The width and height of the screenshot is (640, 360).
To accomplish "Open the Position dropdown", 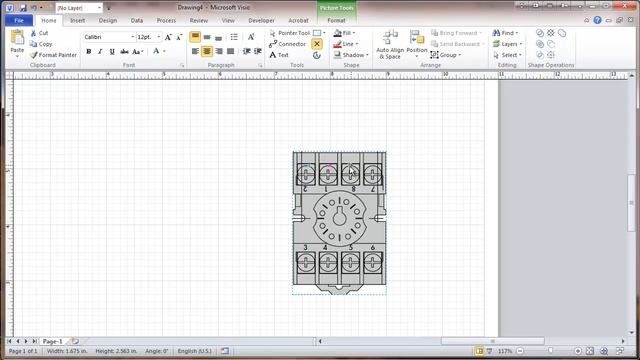I will pos(417,45).
